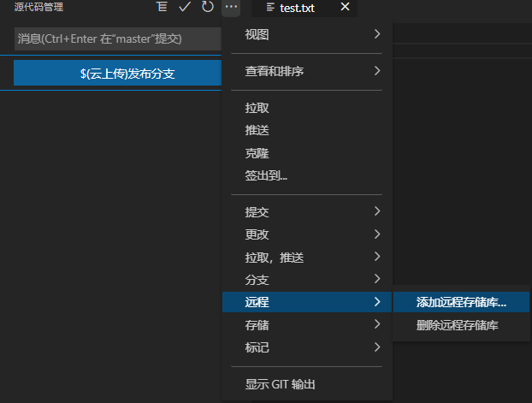Screen dimensions: 532x403
Task: Open the 更改 submenu
Action: (x=307, y=234)
